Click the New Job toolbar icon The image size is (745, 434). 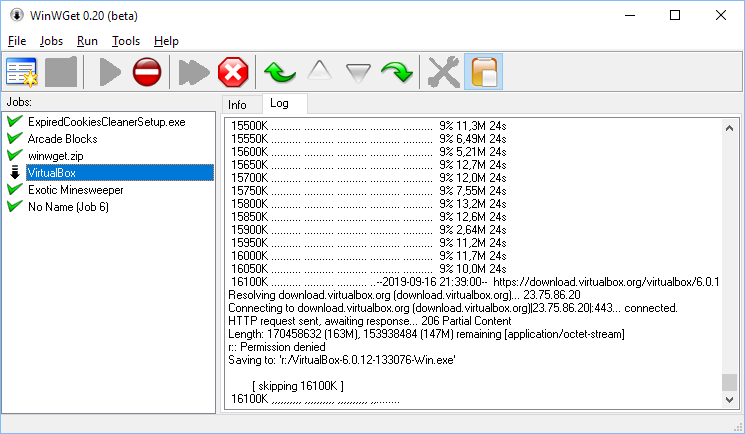pyautogui.click(x=22, y=72)
